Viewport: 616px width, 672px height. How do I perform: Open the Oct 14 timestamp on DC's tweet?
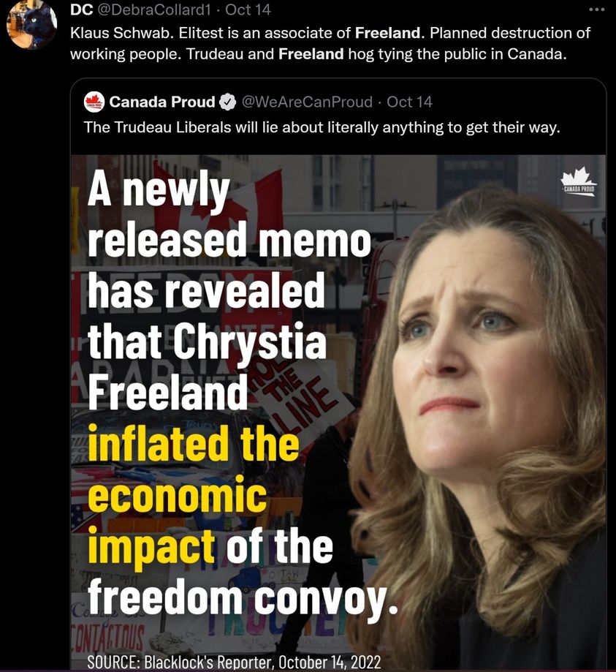pos(248,10)
